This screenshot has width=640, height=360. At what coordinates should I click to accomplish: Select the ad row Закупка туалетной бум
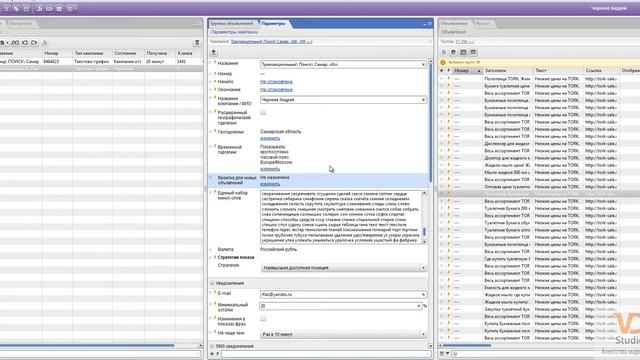tap(539, 309)
